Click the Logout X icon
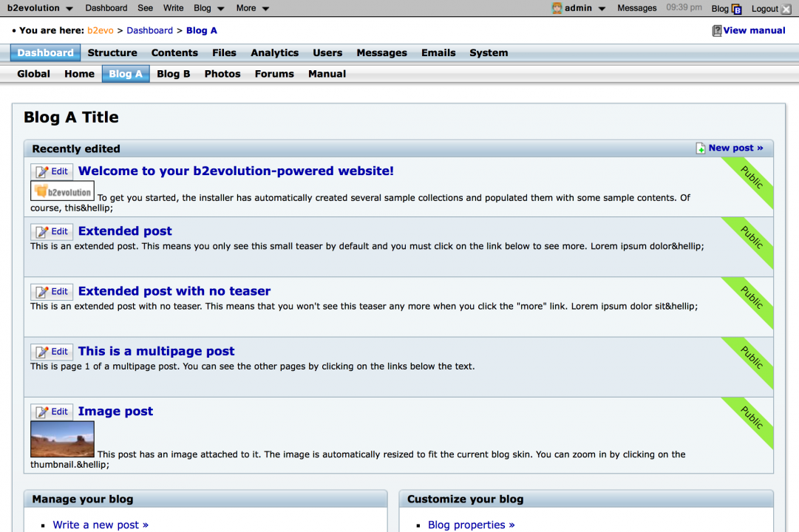The width and height of the screenshot is (799, 532). [786, 9]
